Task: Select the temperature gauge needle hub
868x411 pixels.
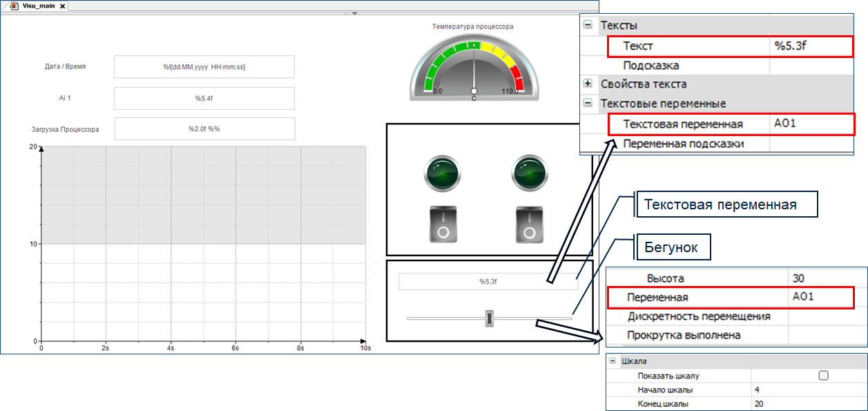Action: tap(474, 92)
